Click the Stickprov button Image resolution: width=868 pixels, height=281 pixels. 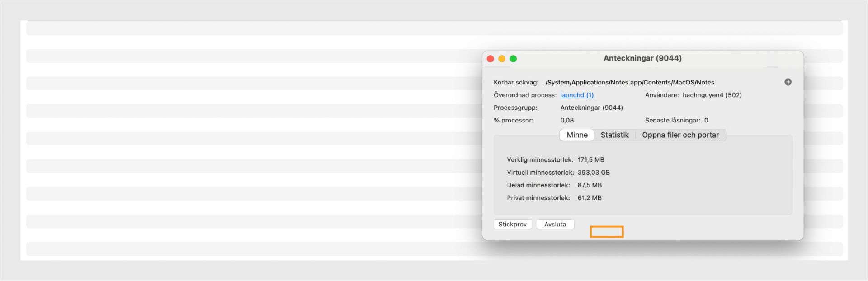[x=512, y=224]
